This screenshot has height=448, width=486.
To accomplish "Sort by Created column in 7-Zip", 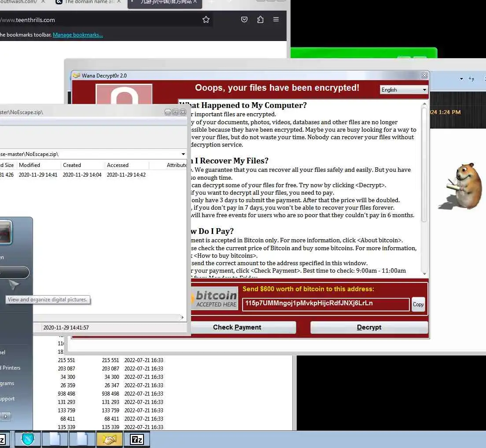I will pos(83,165).
